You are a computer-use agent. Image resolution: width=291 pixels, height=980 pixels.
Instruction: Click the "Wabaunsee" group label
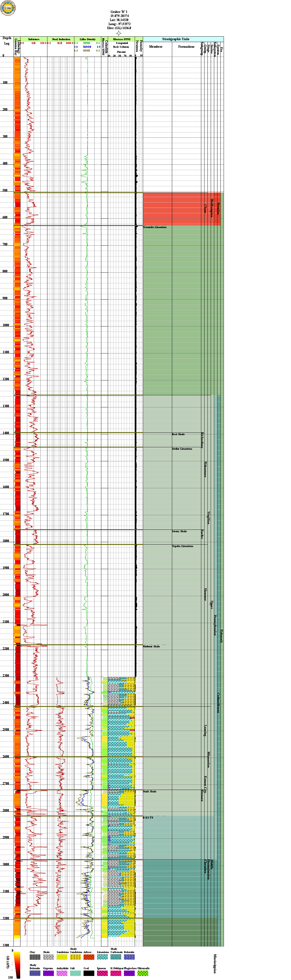coord(205,469)
